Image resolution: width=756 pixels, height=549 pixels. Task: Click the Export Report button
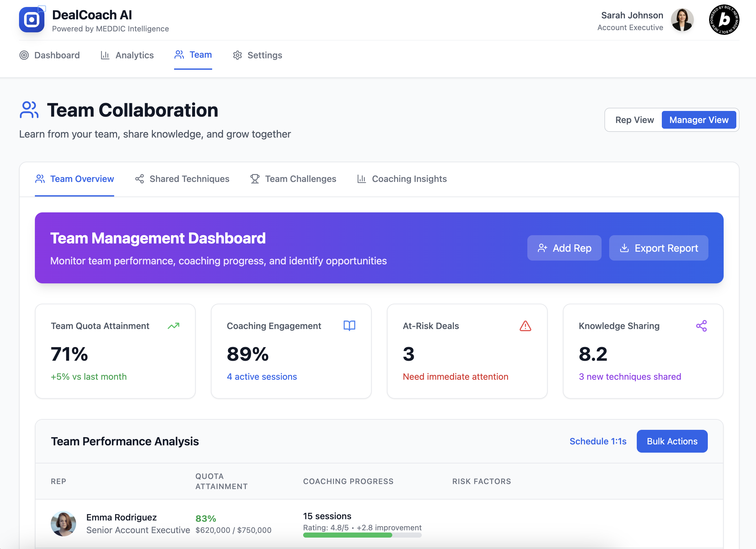pos(658,248)
